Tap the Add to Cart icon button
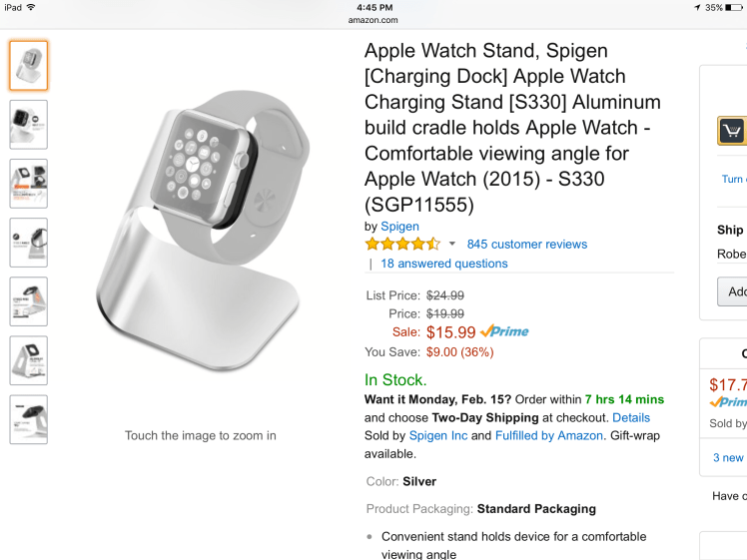The height and width of the screenshot is (560, 747). [x=732, y=131]
